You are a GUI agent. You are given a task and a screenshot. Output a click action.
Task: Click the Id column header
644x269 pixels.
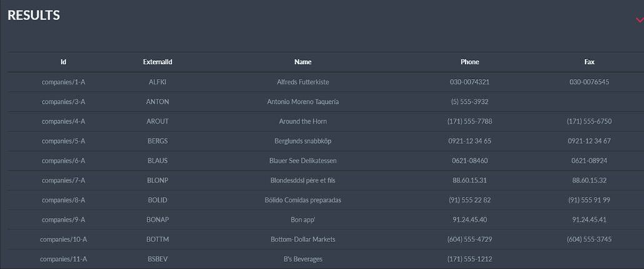pos(63,62)
